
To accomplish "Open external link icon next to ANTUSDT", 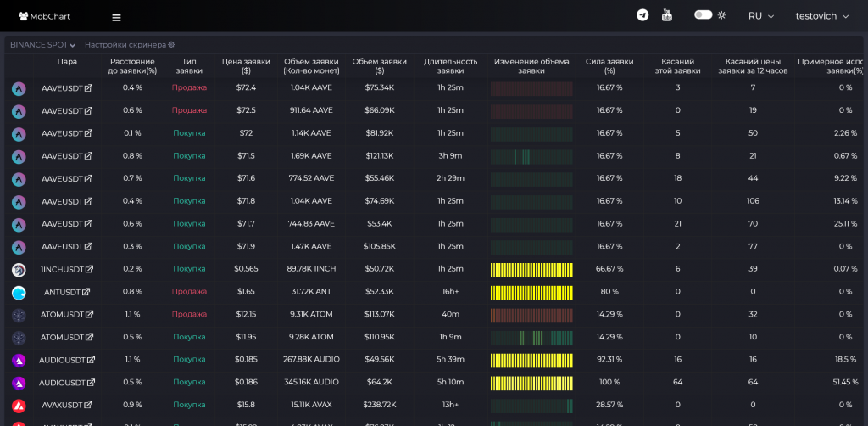I will [x=86, y=291].
